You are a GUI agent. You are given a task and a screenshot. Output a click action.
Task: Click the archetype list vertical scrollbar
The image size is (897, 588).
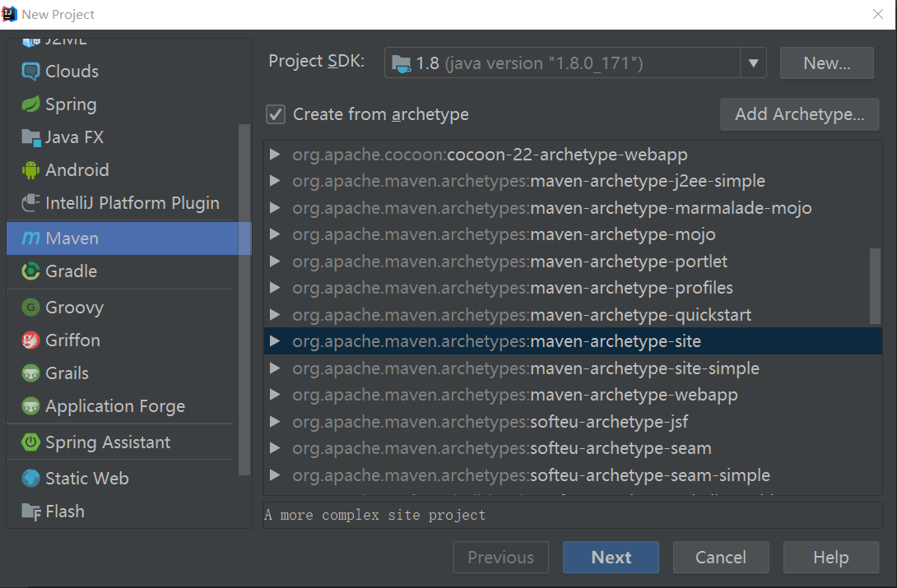click(x=875, y=286)
